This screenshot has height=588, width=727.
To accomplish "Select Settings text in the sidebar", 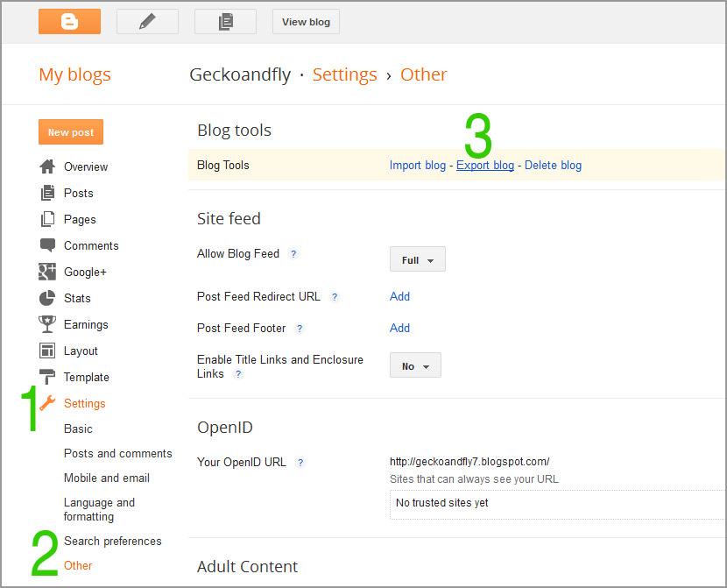I will 85,403.
